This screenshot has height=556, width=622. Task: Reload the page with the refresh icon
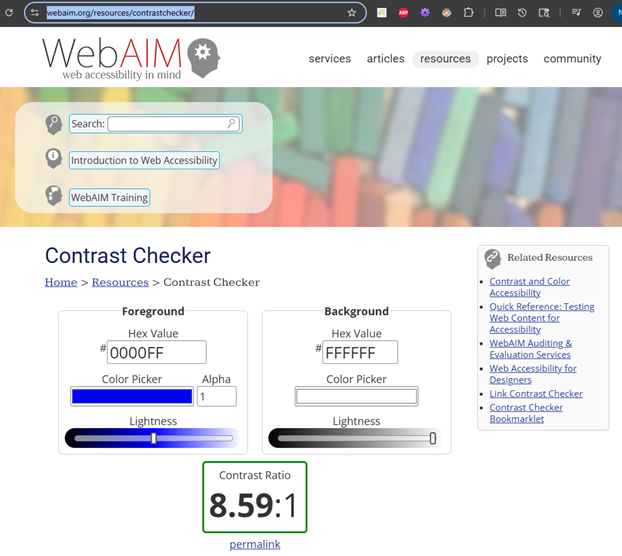click(x=9, y=13)
